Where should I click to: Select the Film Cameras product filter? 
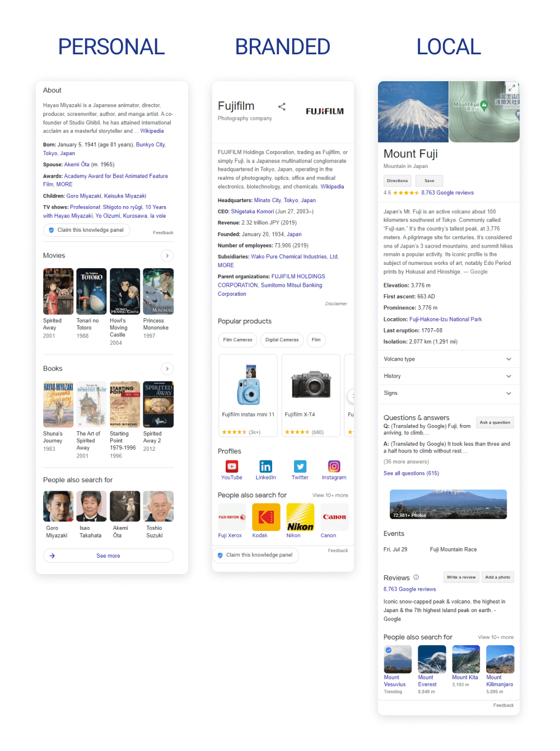point(237,340)
